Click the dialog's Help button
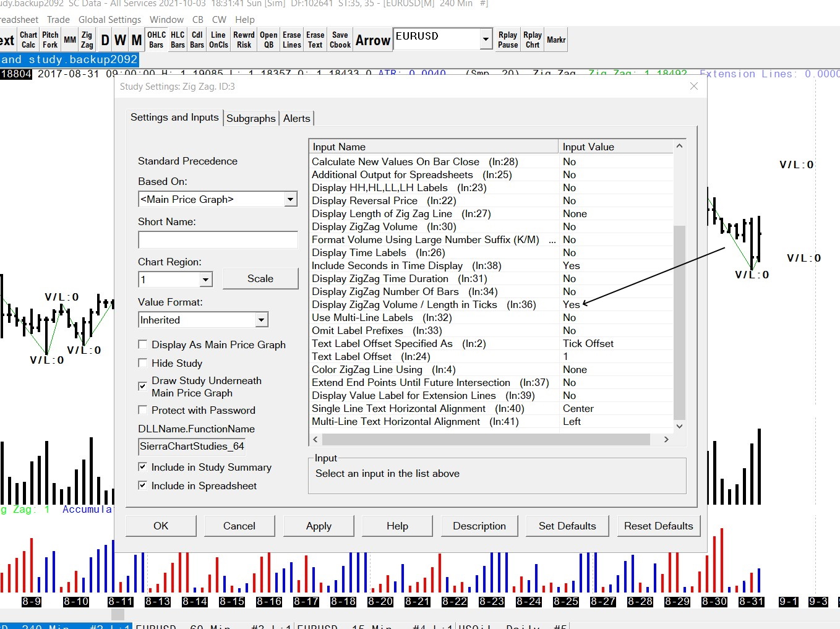 397,526
